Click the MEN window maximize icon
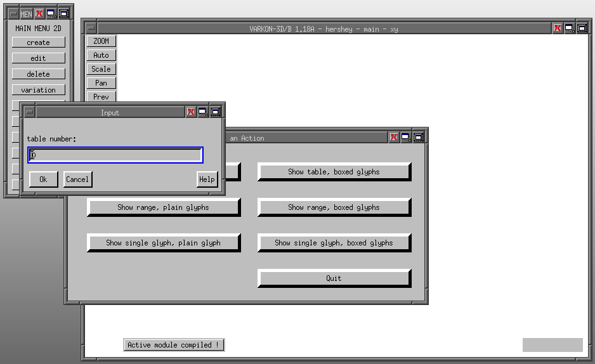Screen dimensions: 595x364 (x=63, y=14)
